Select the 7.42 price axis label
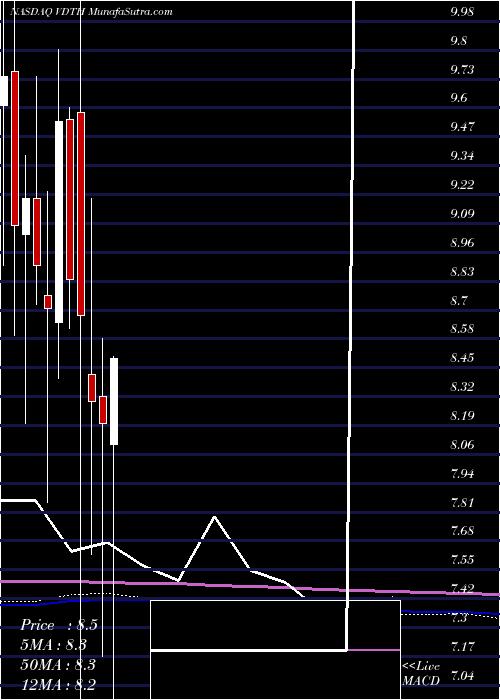Viewport: 500px width, 700px height. pos(462,588)
